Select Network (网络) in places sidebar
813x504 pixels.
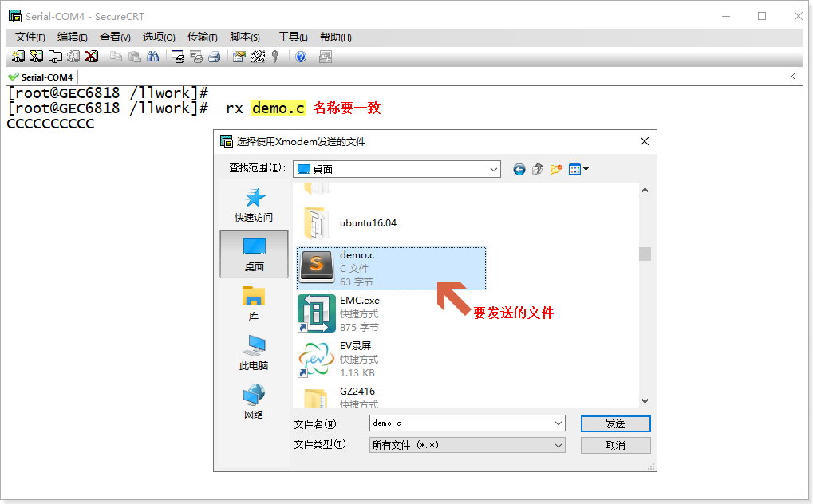click(x=254, y=402)
